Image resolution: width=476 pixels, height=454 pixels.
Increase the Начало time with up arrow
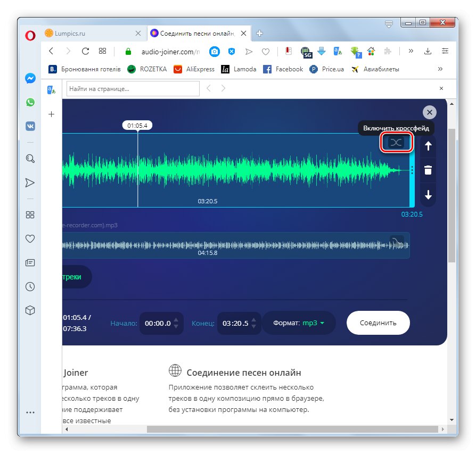pyautogui.click(x=176, y=320)
